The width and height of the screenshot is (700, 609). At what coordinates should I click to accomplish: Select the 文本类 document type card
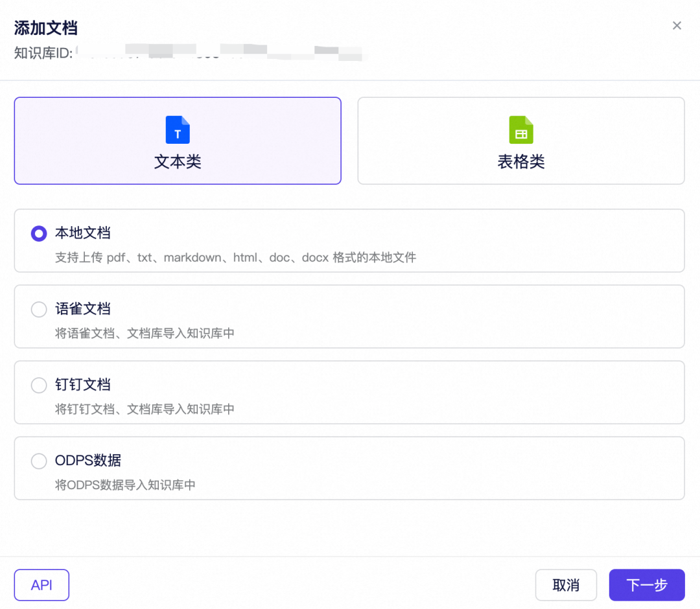pyautogui.click(x=178, y=141)
